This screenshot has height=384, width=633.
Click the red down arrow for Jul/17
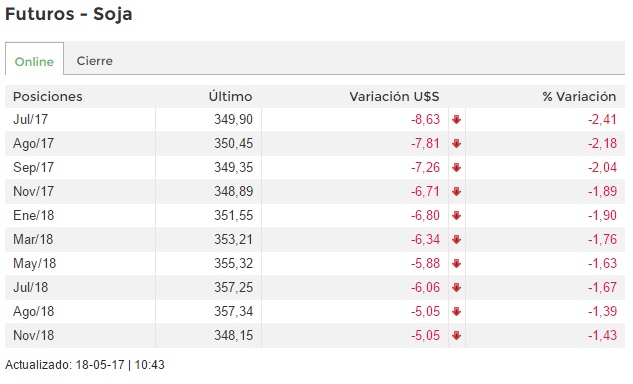[457, 120]
